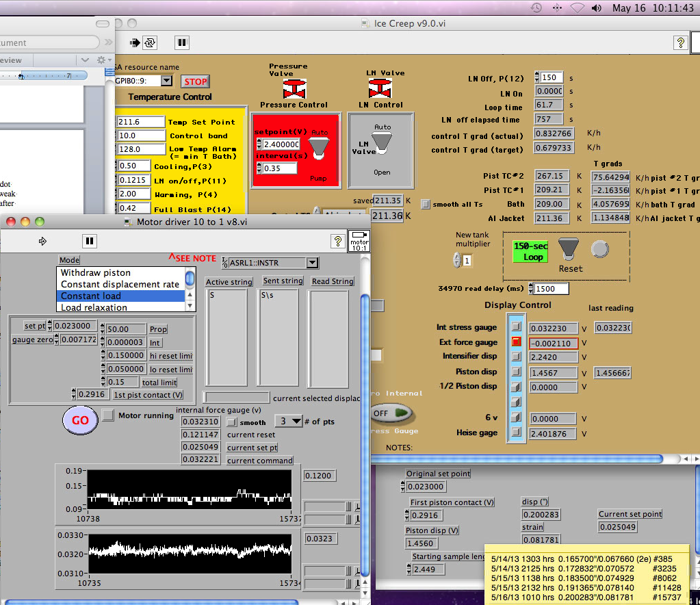Enable the Motor running indicator checkbox
This screenshot has height=605, width=700.
pyautogui.click(x=108, y=415)
